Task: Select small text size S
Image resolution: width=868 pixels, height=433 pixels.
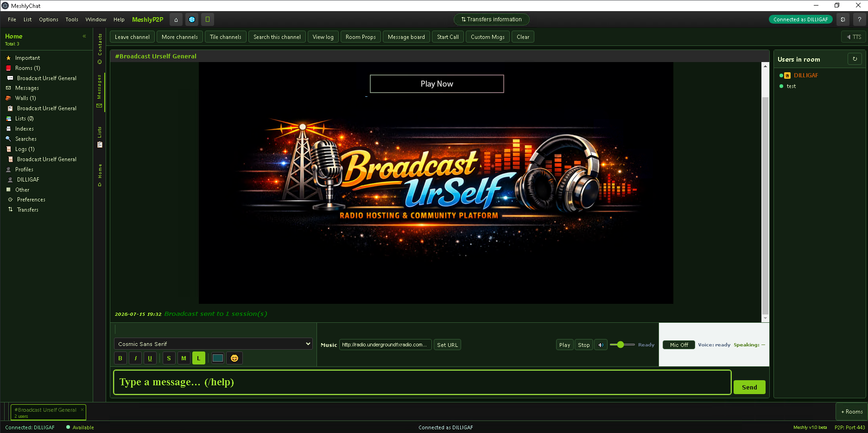Action: 169,358
